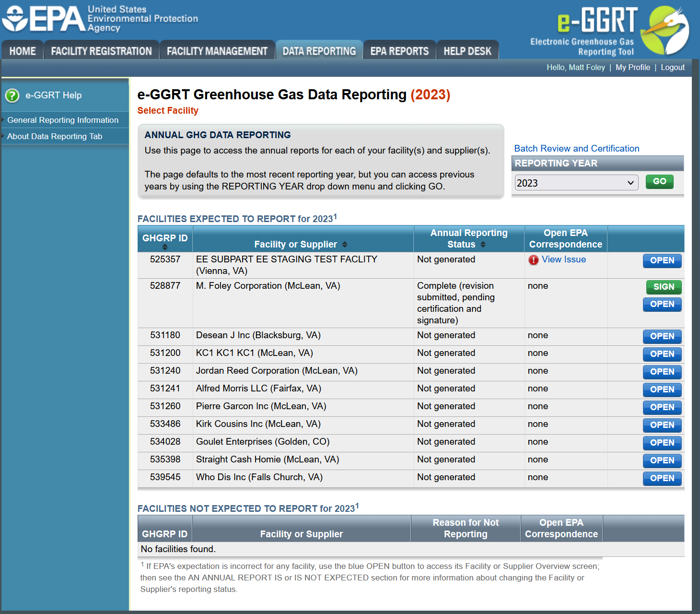Click the Open EPA Correspondence header in expected table
Screen dimensions: 700x614
pos(566,238)
